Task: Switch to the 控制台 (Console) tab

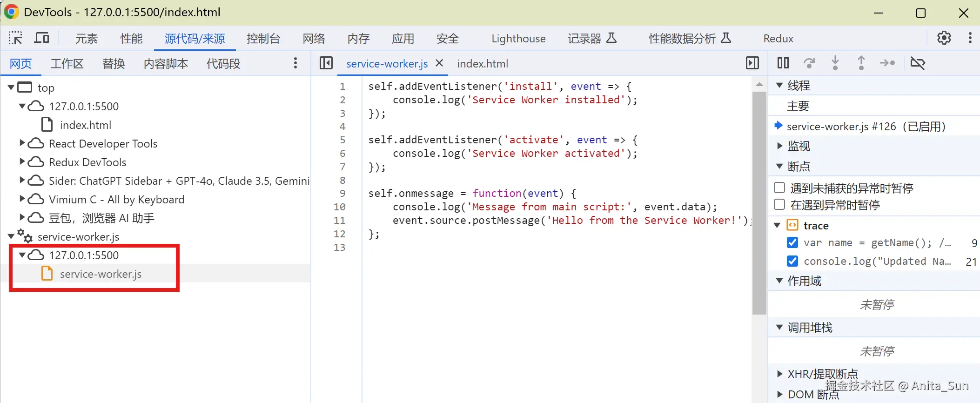Action: click(263, 39)
